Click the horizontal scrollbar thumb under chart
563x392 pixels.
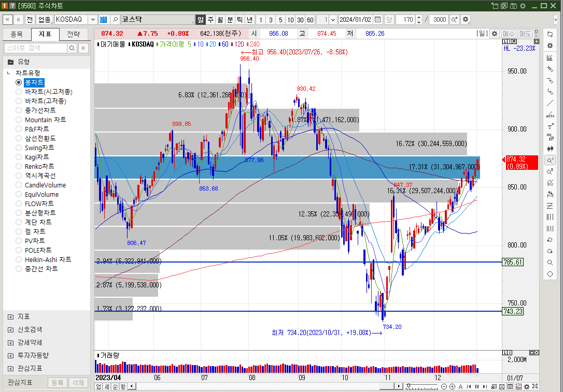tap(387, 386)
